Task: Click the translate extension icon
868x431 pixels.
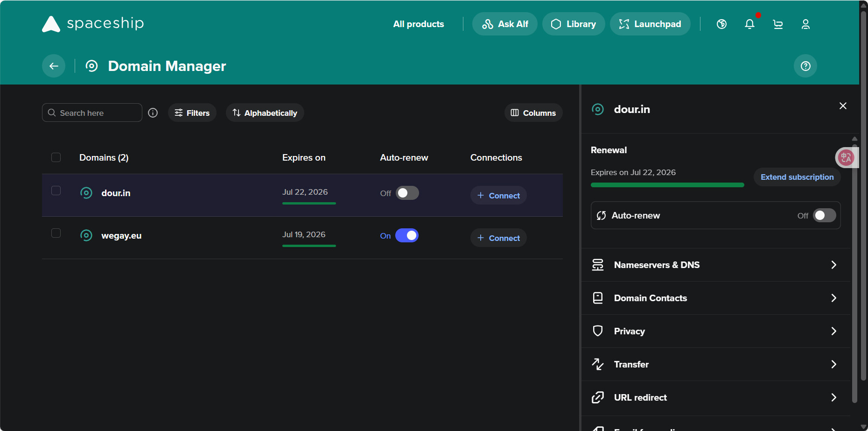Action: (x=846, y=157)
